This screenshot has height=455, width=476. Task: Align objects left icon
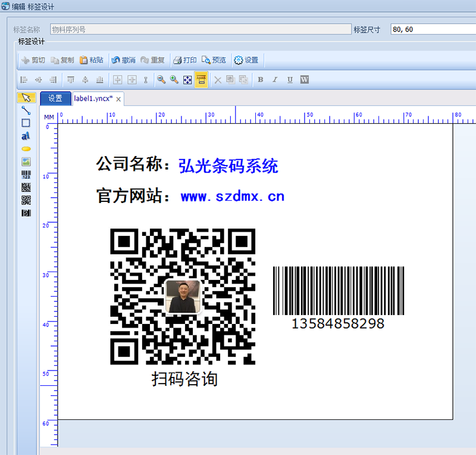point(24,80)
